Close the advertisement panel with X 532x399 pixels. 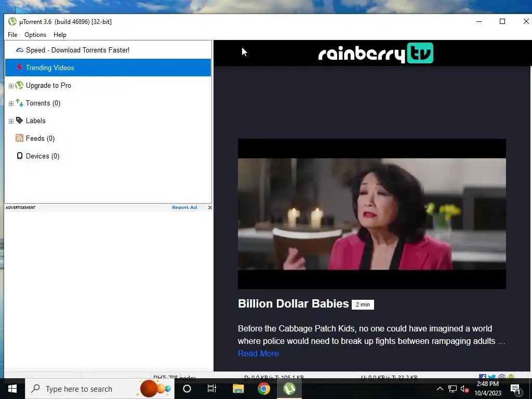(x=210, y=207)
